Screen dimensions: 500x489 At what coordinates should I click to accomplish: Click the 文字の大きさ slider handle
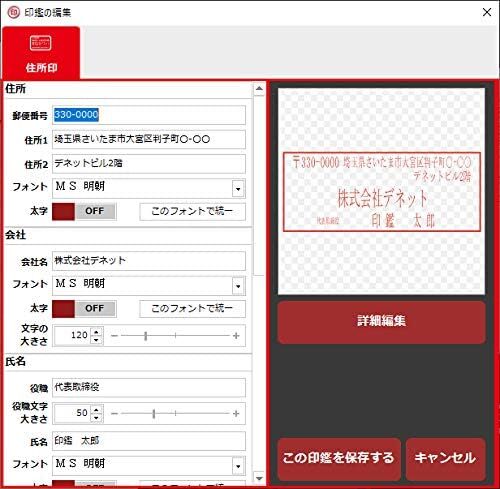click(x=146, y=336)
